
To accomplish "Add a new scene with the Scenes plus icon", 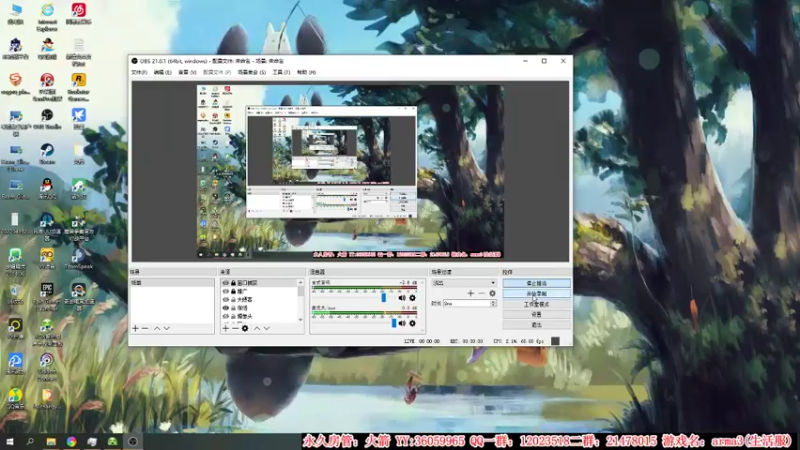I will point(135,329).
